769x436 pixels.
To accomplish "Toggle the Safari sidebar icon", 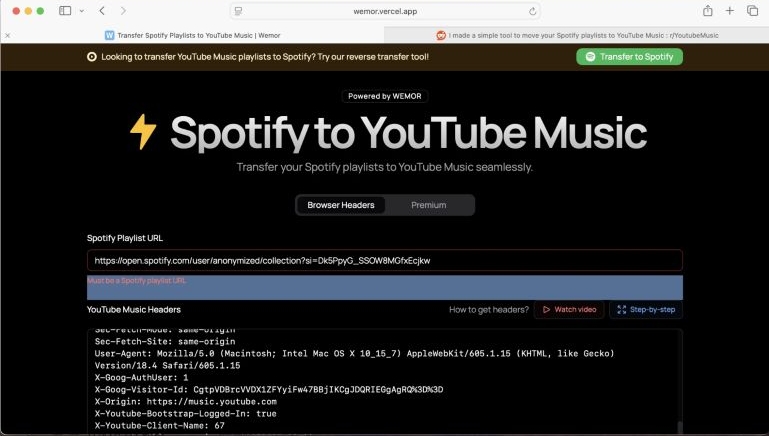I will tap(65, 11).
